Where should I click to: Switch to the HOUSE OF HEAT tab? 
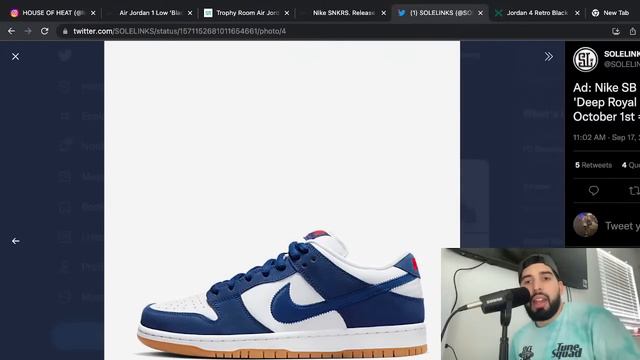pyautogui.click(x=52, y=13)
